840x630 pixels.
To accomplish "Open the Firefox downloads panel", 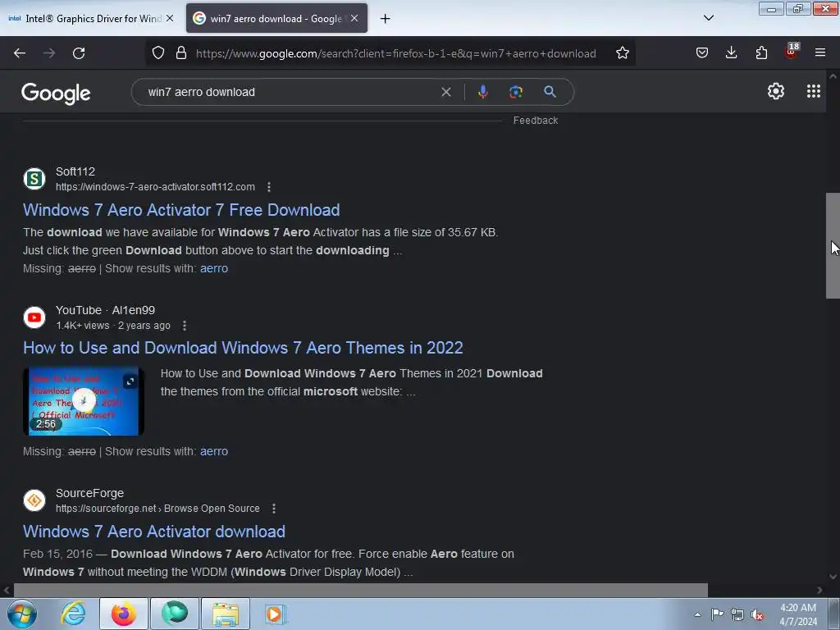I will (x=731, y=52).
